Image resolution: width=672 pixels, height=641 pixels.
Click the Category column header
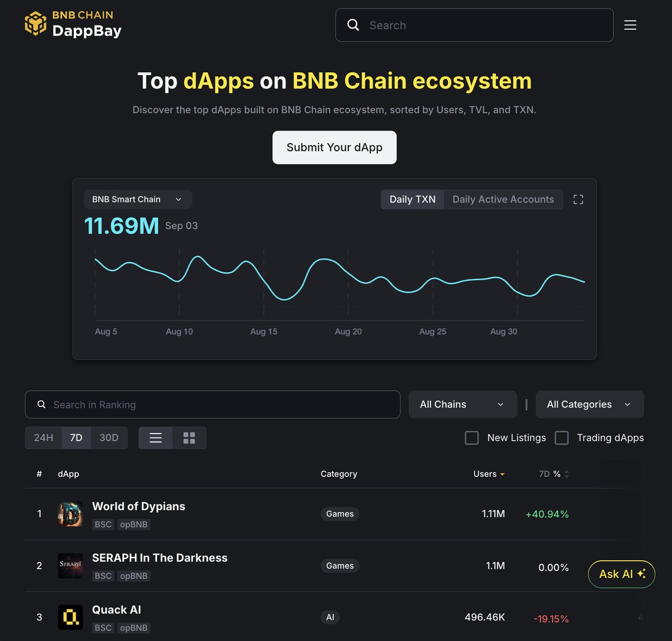(339, 474)
